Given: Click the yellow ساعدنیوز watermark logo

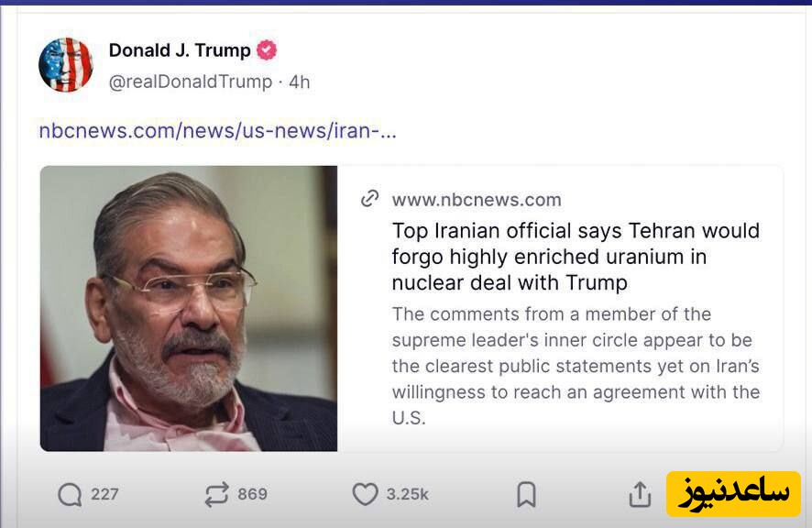Looking at the screenshot, I should point(733,494).
